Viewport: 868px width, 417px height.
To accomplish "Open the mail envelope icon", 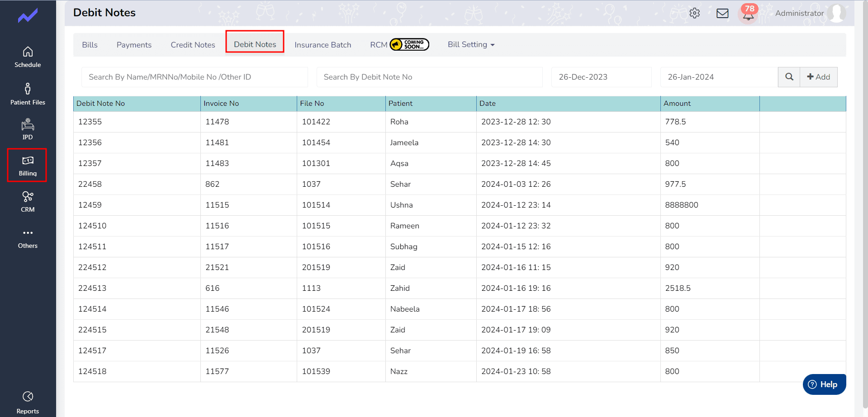I will (722, 13).
